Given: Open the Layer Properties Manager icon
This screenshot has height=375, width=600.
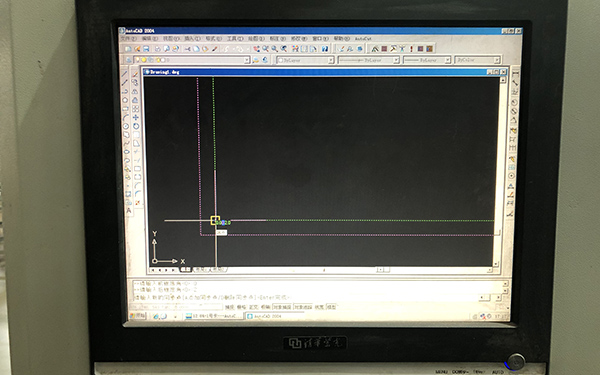Looking at the screenshot, I should coord(129,60).
